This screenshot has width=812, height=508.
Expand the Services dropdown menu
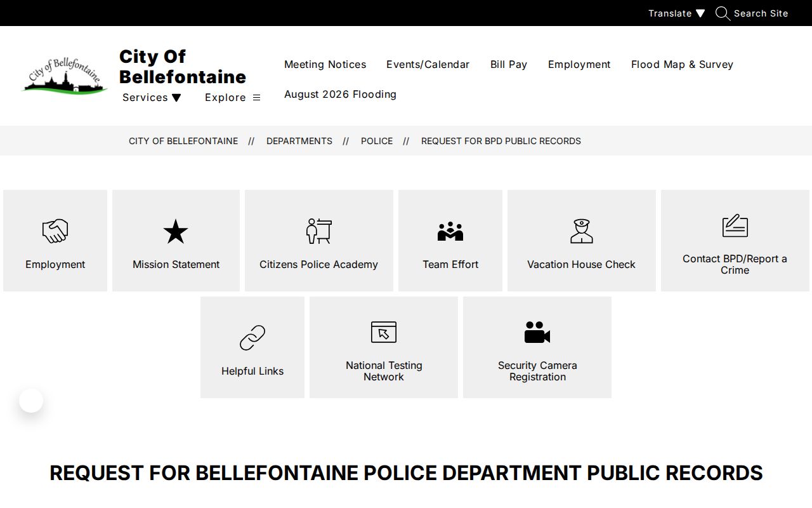(152, 97)
